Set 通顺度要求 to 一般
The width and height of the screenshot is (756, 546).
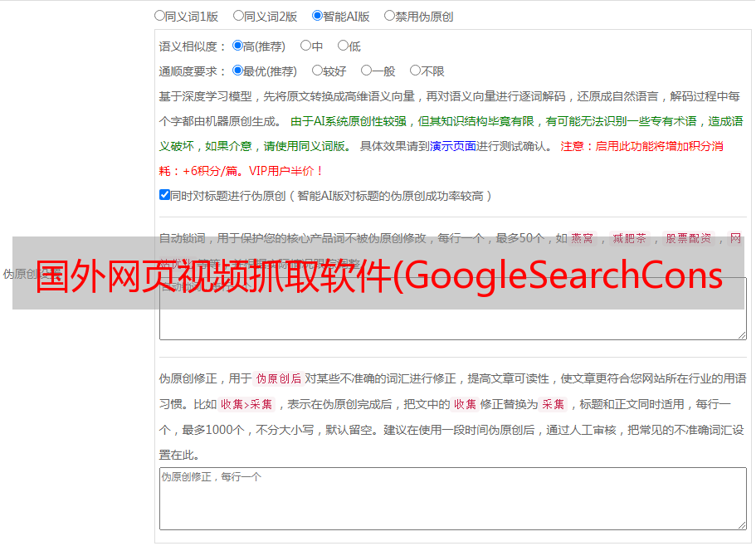[x=367, y=71]
